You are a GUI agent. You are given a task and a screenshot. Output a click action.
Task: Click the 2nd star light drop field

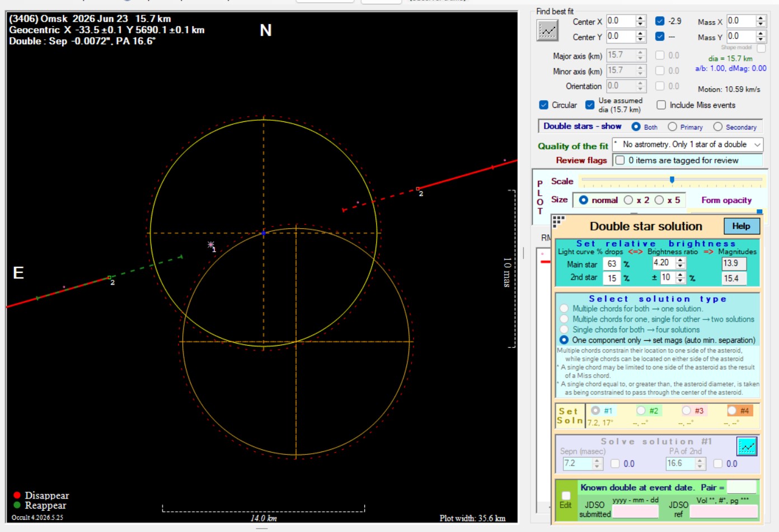pyautogui.click(x=612, y=278)
